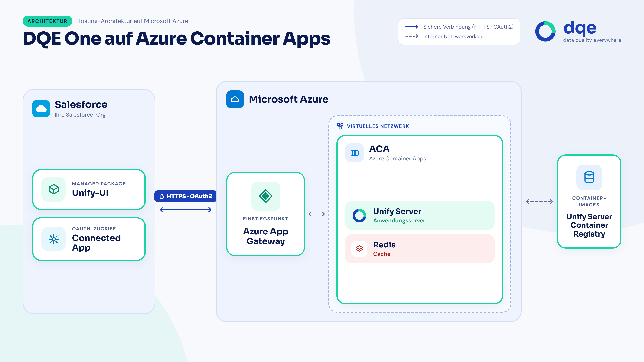
Task: Click the Azure App Gateway diamond icon
Action: (x=266, y=196)
